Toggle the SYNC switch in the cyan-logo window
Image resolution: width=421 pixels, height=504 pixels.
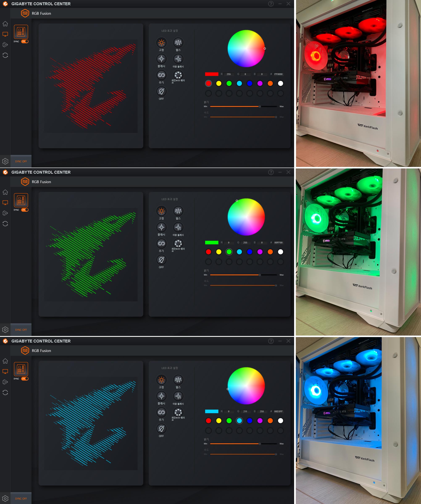click(25, 378)
